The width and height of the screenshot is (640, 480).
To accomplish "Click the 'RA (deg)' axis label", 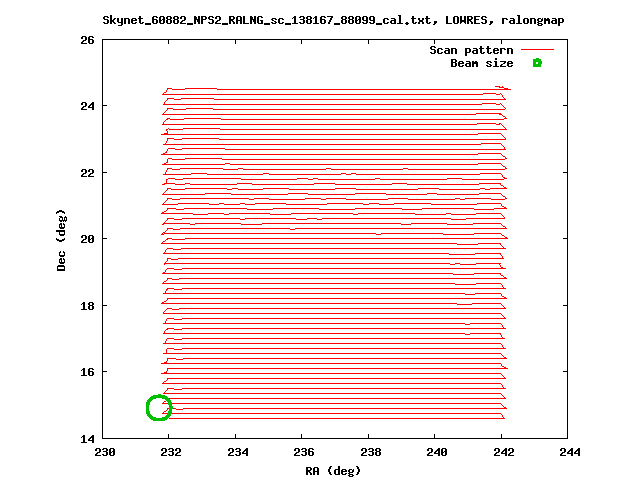I will coord(333,471).
